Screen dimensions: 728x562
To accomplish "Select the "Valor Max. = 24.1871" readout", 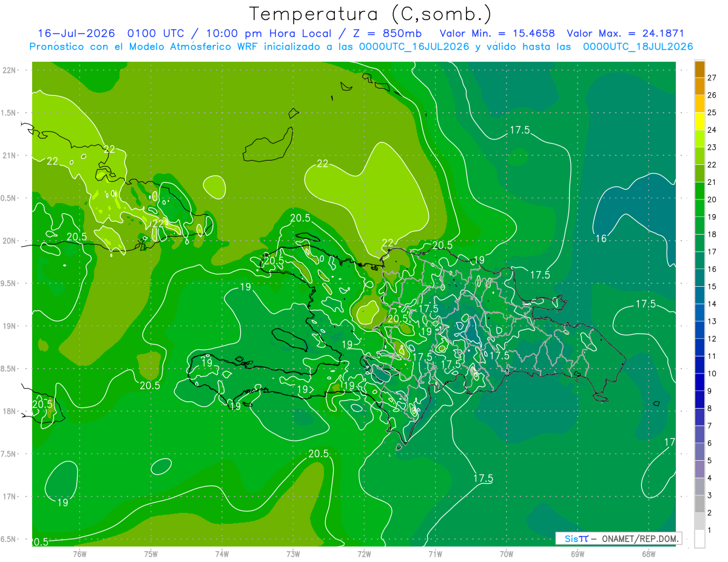I will click(x=625, y=33).
